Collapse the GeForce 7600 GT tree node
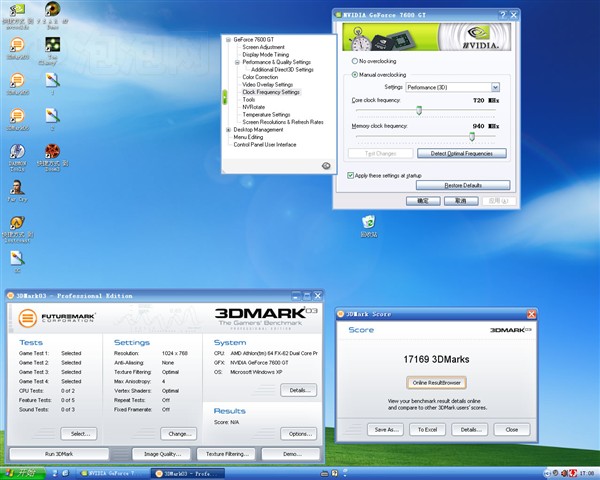The image size is (600, 480). (x=228, y=39)
